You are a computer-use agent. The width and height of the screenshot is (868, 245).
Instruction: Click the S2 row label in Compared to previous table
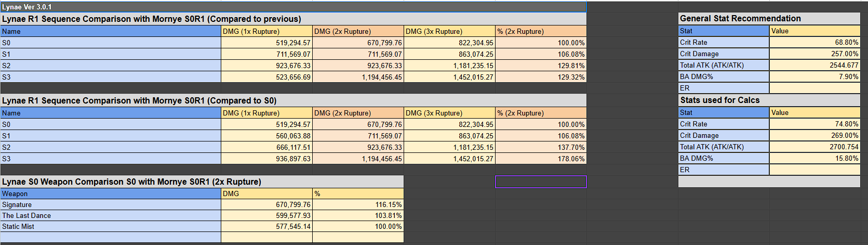[x=111, y=66]
